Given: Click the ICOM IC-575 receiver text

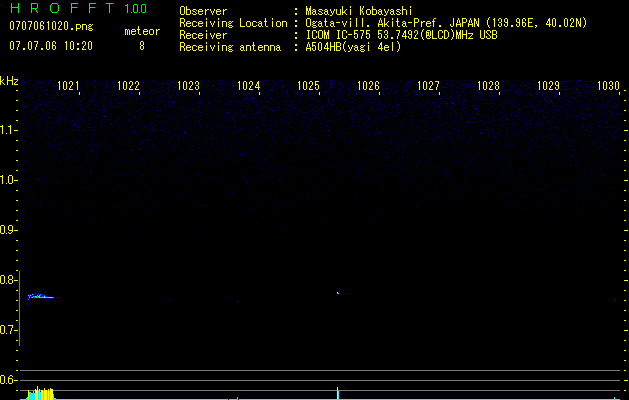Looking at the screenshot, I should coord(401,35).
